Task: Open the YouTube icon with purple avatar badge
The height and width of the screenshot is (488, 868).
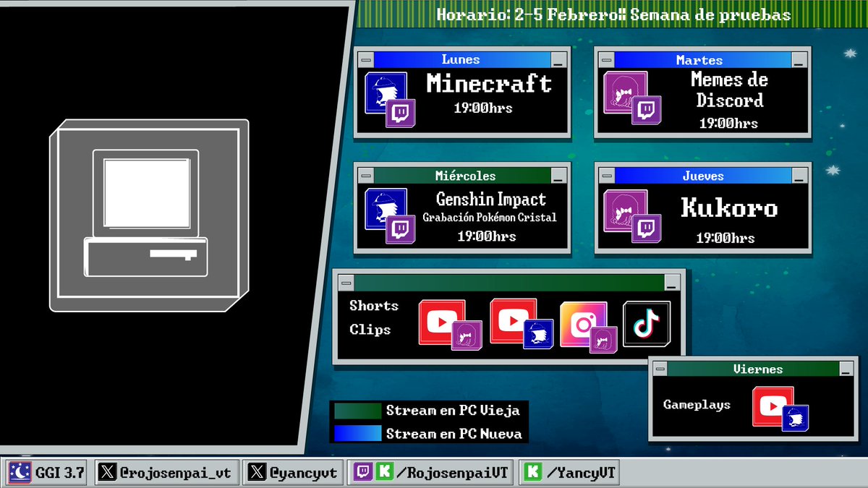Action: point(442,322)
